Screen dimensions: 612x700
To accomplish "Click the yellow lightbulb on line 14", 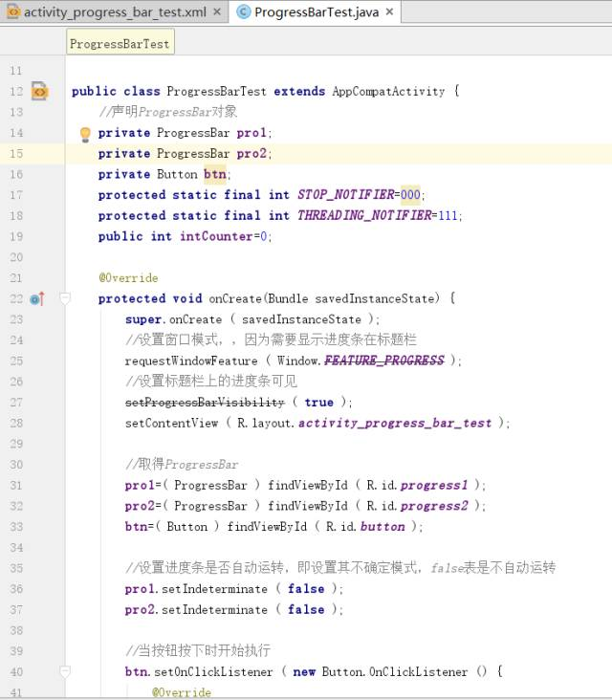I will click(85, 134).
